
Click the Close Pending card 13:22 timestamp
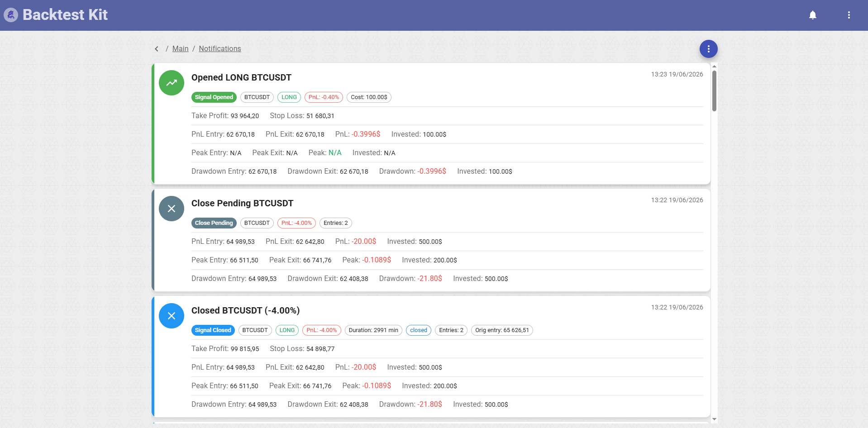(x=677, y=200)
